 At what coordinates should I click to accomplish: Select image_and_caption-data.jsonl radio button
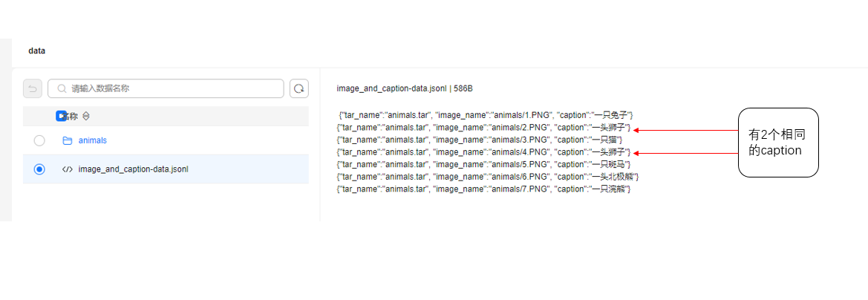tap(39, 169)
